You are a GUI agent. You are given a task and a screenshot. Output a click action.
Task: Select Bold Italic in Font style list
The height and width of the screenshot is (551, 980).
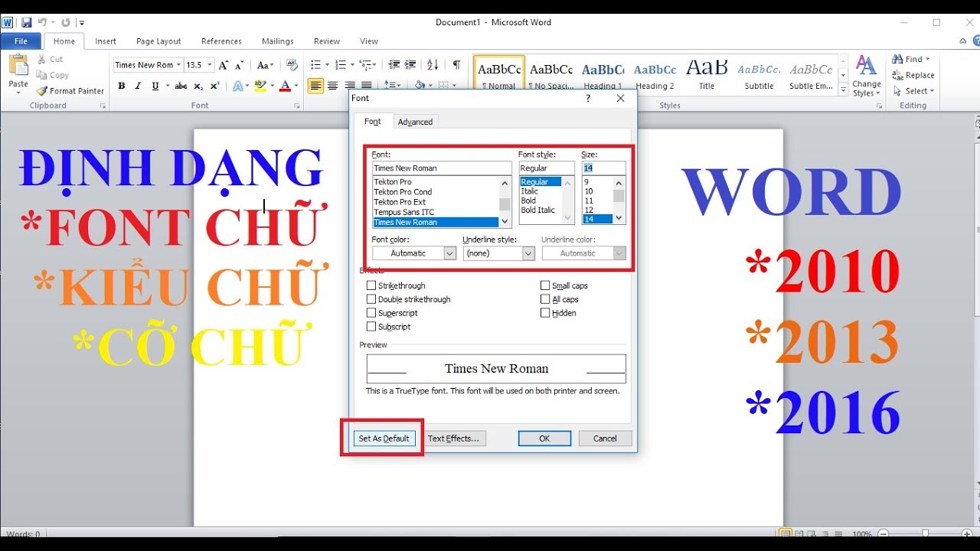click(x=538, y=210)
